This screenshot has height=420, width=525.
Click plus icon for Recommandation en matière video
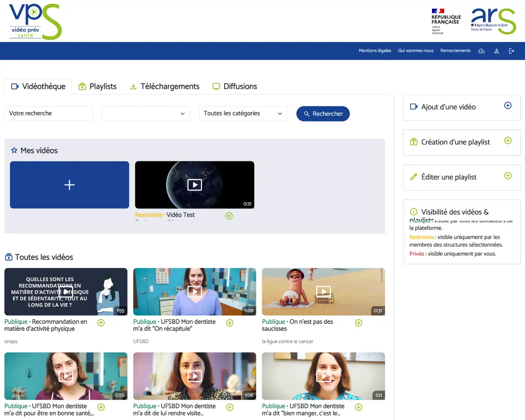[x=101, y=323]
